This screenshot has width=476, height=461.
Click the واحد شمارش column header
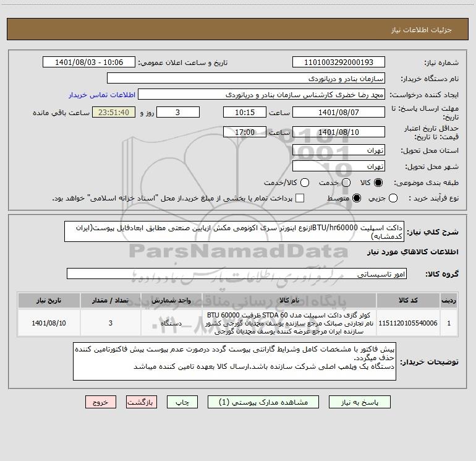point(171,300)
